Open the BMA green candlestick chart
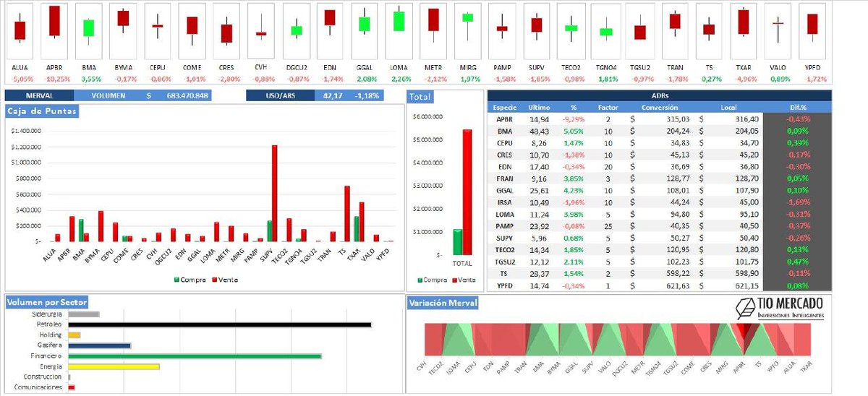This screenshot has height=396, width=868. (x=88, y=31)
